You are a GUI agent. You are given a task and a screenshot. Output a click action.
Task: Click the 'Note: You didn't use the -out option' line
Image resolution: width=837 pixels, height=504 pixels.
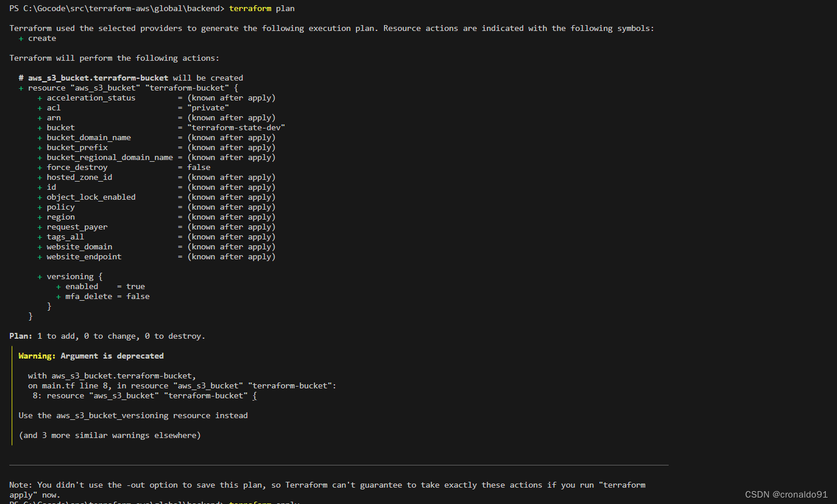(327, 485)
